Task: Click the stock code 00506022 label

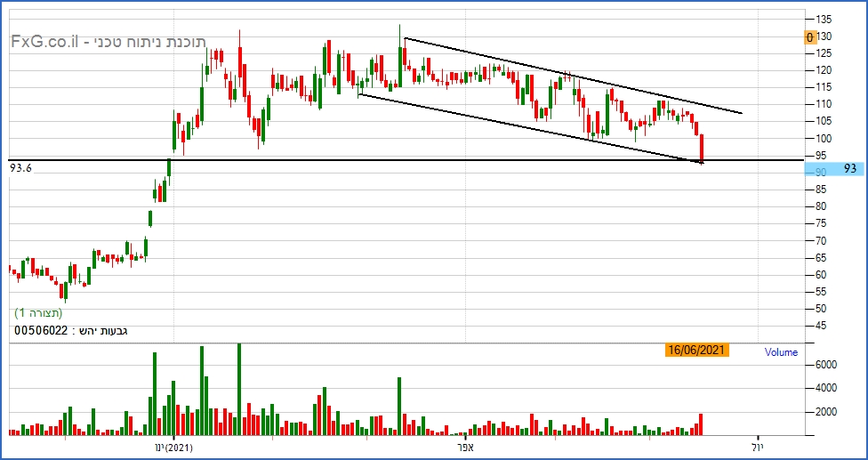Action: (x=41, y=331)
